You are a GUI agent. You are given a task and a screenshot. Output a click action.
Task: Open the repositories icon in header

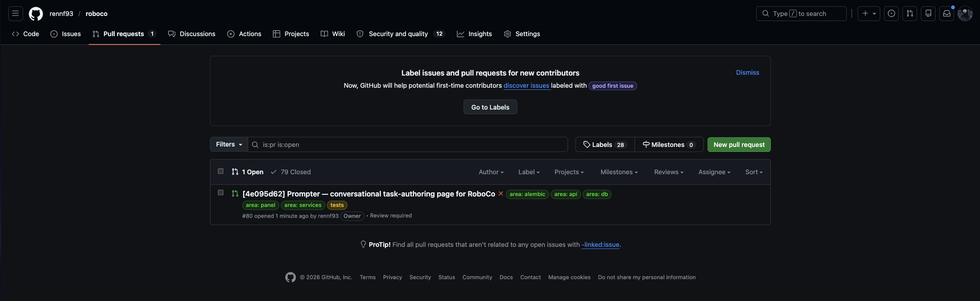pos(928,13)
